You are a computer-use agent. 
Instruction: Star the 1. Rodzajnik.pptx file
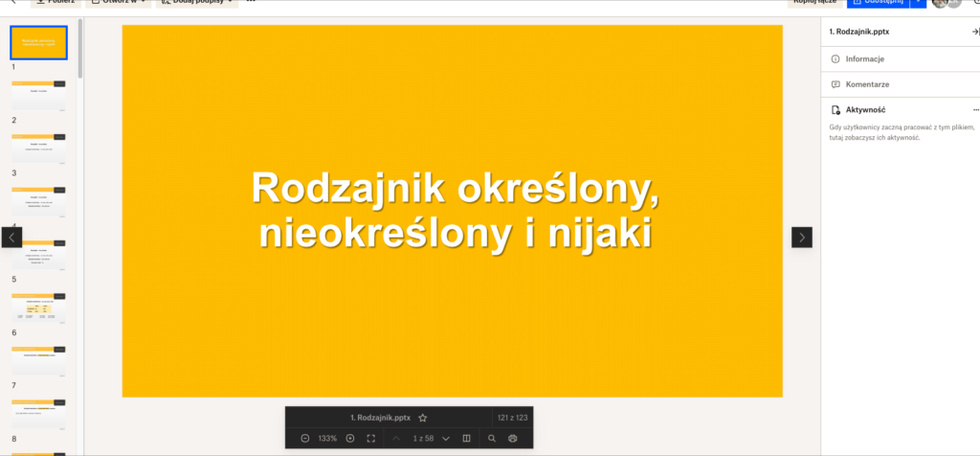pyautogui.click(x=422, y=418)
